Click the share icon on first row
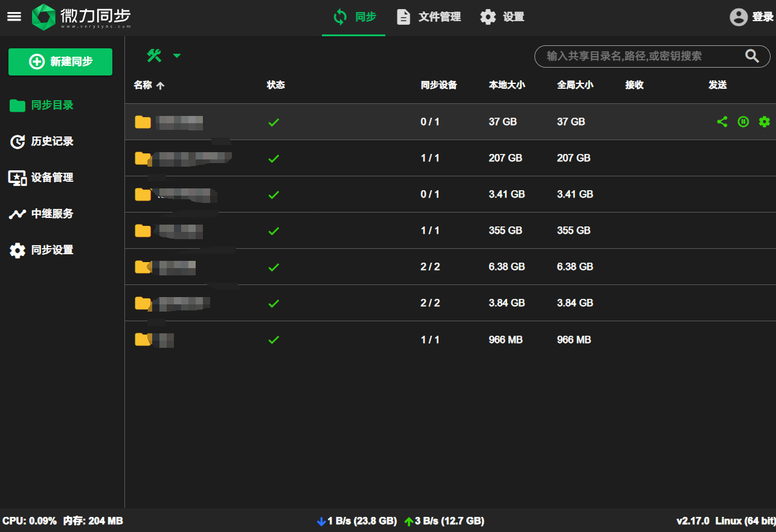 point(722,122)
